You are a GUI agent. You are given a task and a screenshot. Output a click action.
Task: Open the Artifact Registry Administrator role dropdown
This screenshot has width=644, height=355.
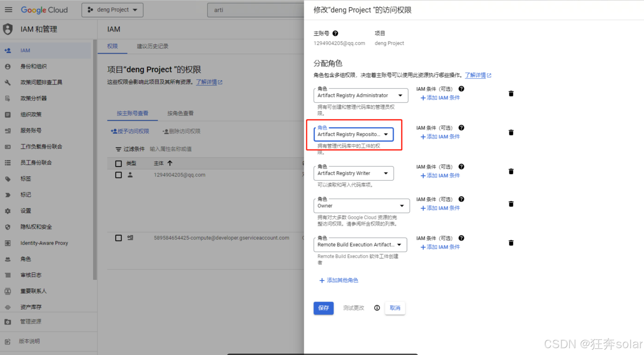coord(361,95)
